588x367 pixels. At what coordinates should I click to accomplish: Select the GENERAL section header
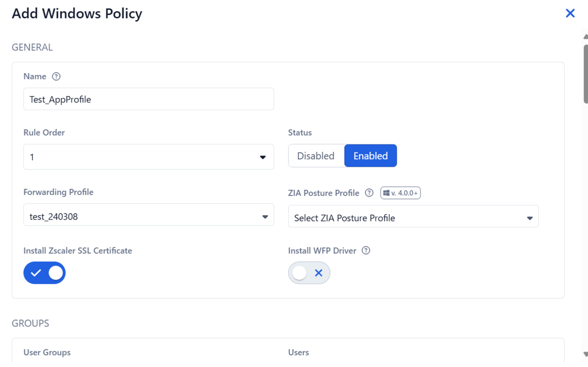tap(32, 47)
